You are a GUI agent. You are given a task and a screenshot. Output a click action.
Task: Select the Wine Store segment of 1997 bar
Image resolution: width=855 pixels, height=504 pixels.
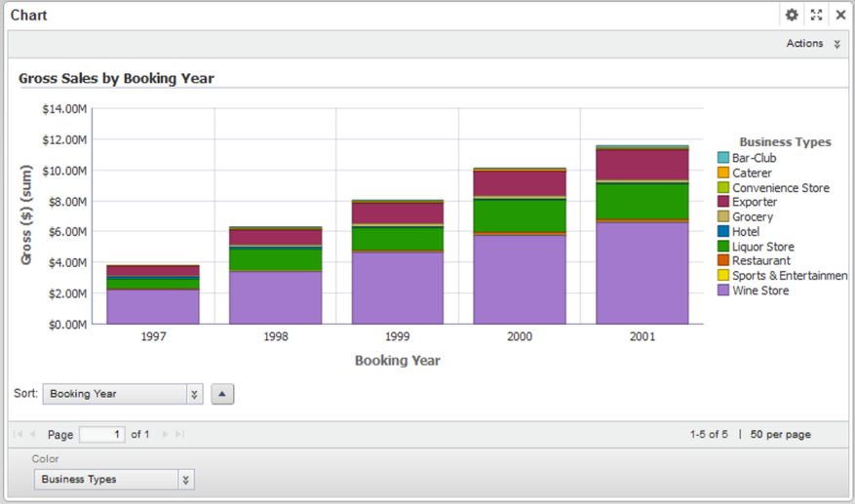pos(153,306)
